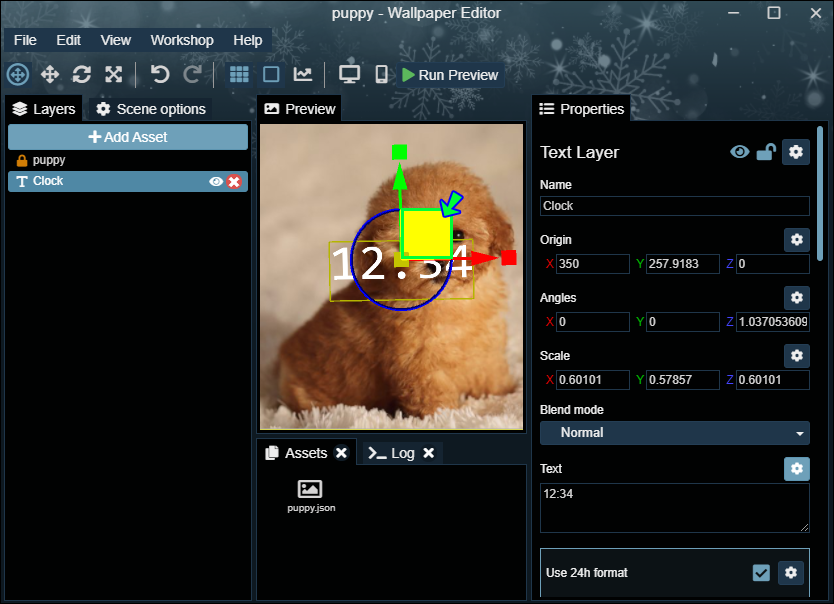This screenshot has width=834, height=604.
Task: Open the Origin gear options
Action: (x=797, y=240)
